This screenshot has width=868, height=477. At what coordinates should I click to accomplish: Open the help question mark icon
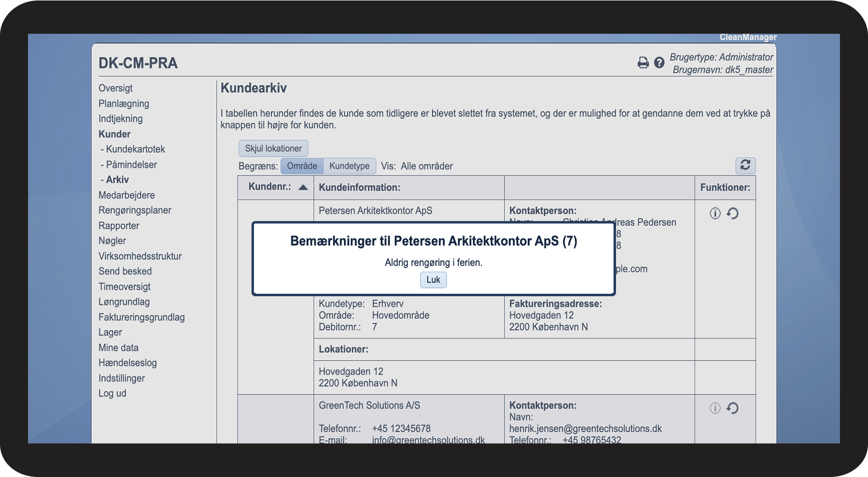pyautogui.click(x=659, y=63)
